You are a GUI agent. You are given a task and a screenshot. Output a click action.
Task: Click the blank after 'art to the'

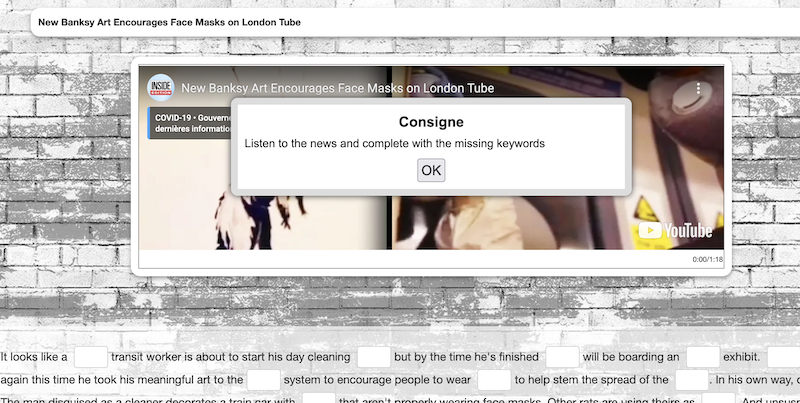point(264,380)
